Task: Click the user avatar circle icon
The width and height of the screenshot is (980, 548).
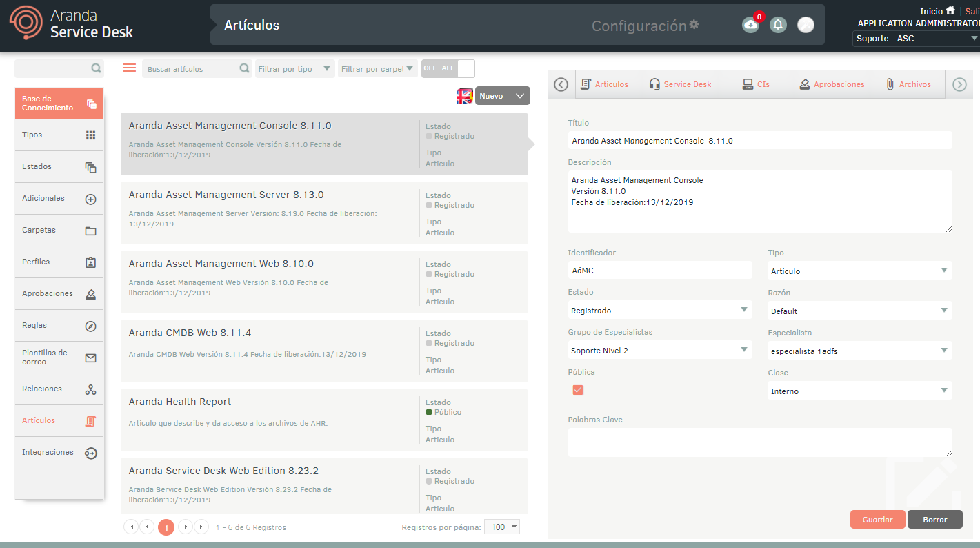Action: [x=806, y=25]
